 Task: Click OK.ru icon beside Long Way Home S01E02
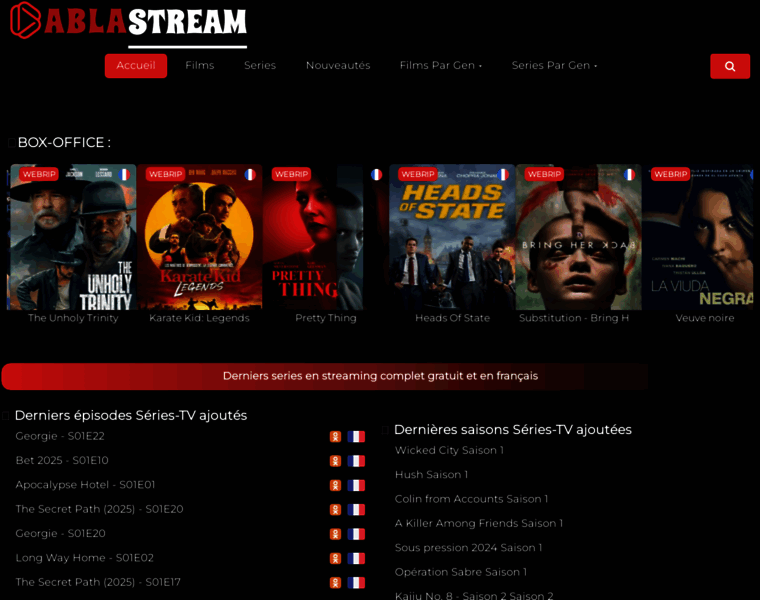click(x=335, y=558)
